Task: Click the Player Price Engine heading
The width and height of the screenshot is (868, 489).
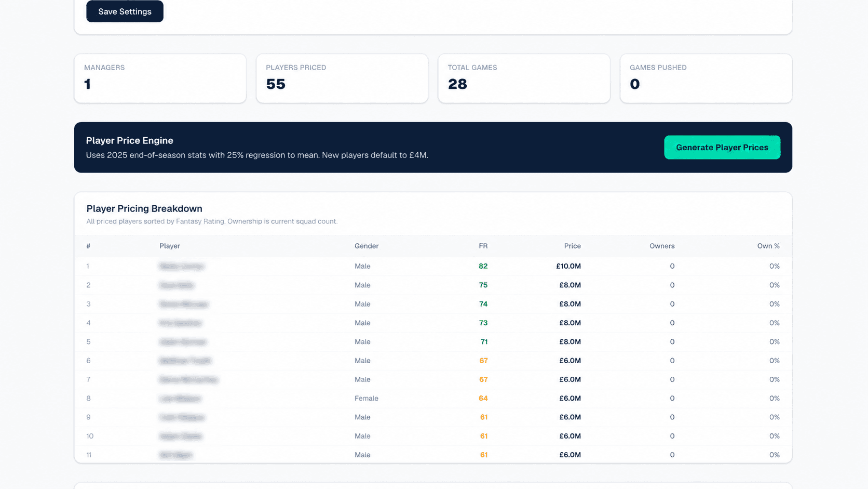Action: click(x=129, y=140)
